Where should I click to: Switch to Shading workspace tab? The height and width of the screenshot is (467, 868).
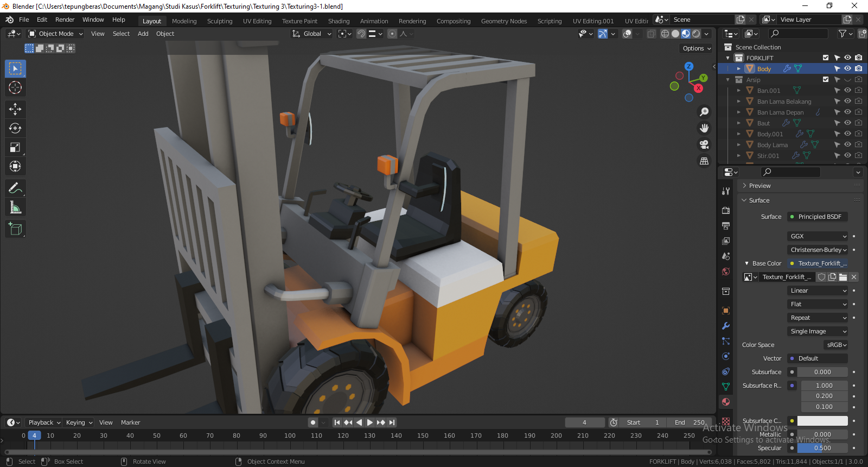(x=339, y=21)
